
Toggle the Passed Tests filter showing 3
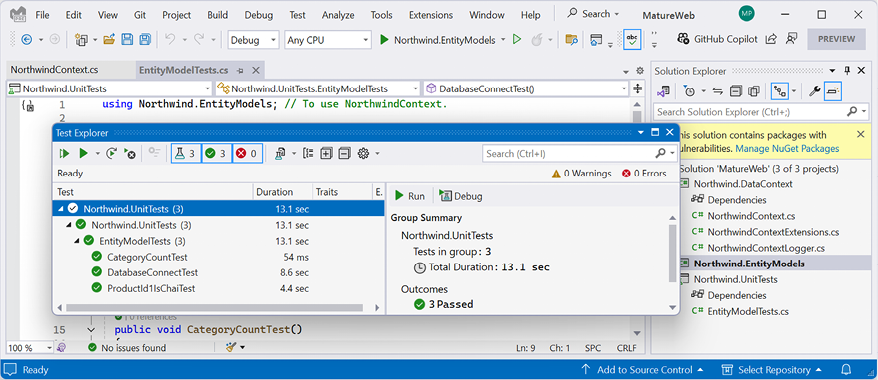tap(216, 153)
